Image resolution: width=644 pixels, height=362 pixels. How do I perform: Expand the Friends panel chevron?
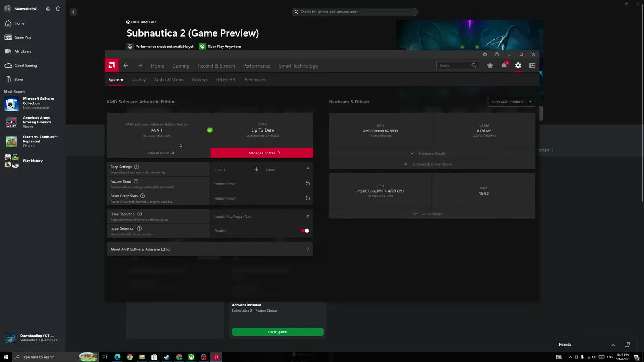tap(613, 345)
